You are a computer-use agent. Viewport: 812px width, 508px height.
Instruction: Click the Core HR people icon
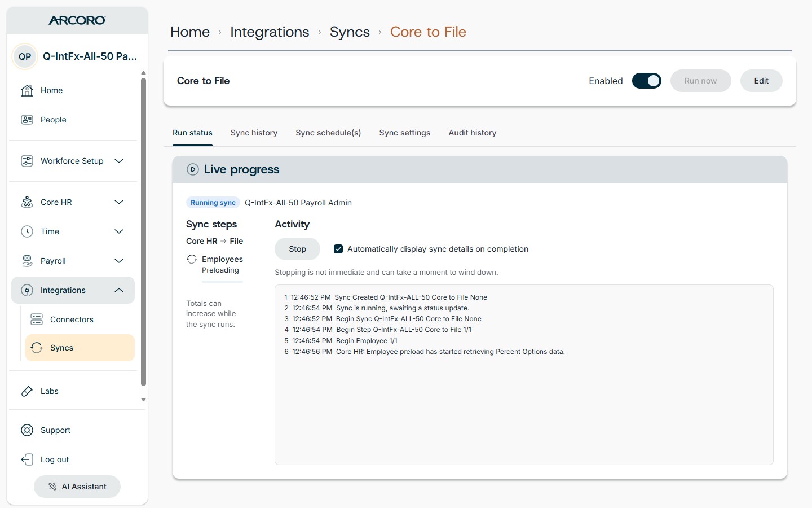click(27, 202)
